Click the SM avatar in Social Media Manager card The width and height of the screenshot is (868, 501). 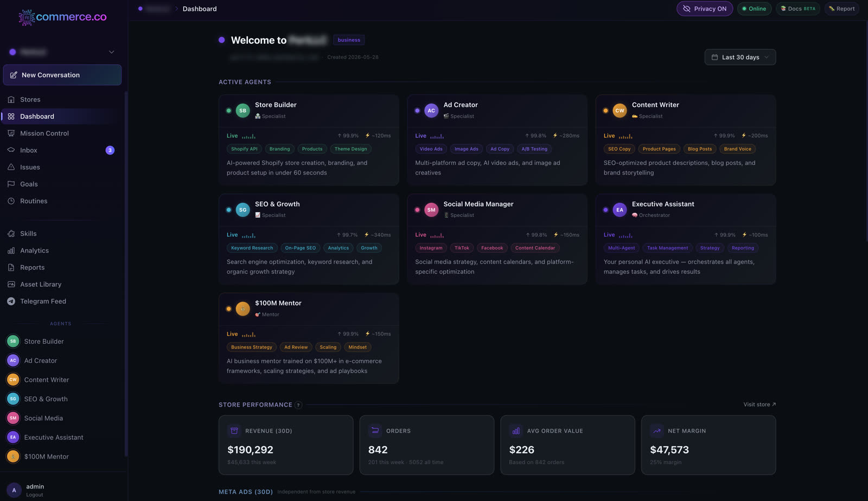431,210
